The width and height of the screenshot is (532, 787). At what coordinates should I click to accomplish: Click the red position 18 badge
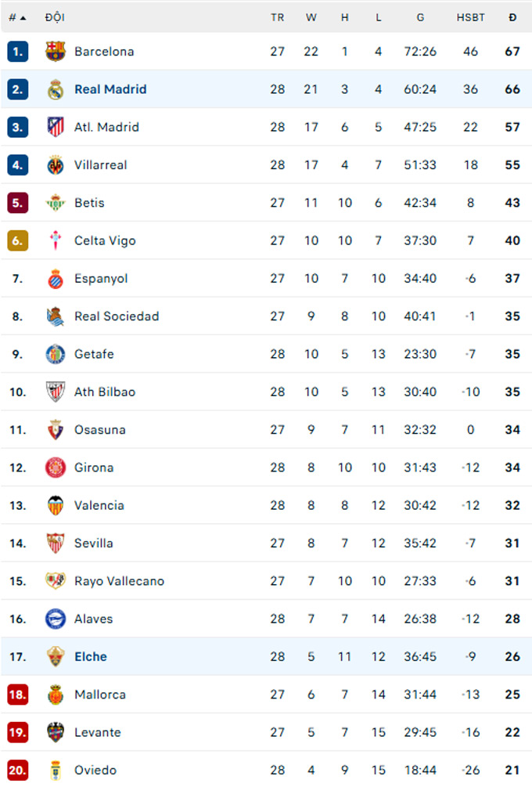(18, 695)
